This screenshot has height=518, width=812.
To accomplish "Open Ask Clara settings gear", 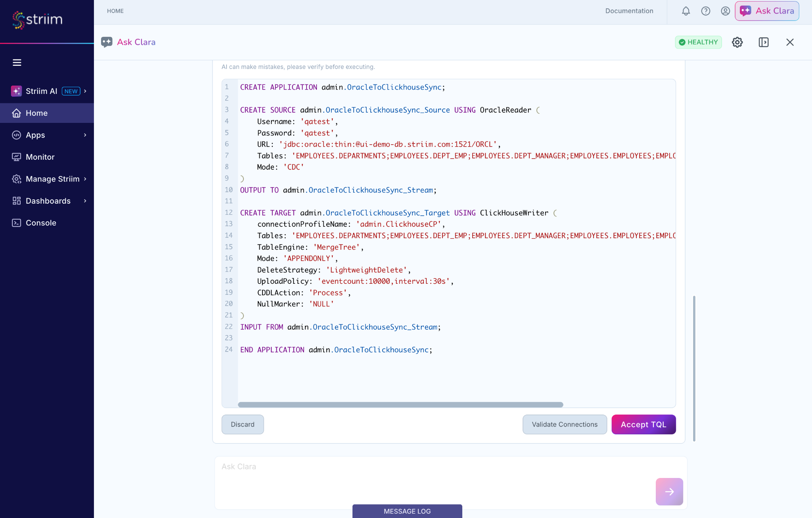I will pos(737,42).
